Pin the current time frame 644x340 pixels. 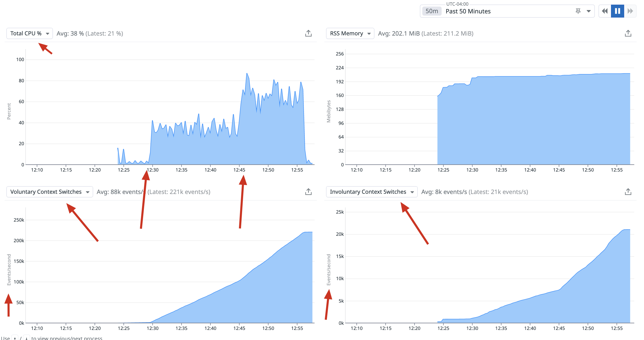578,11
